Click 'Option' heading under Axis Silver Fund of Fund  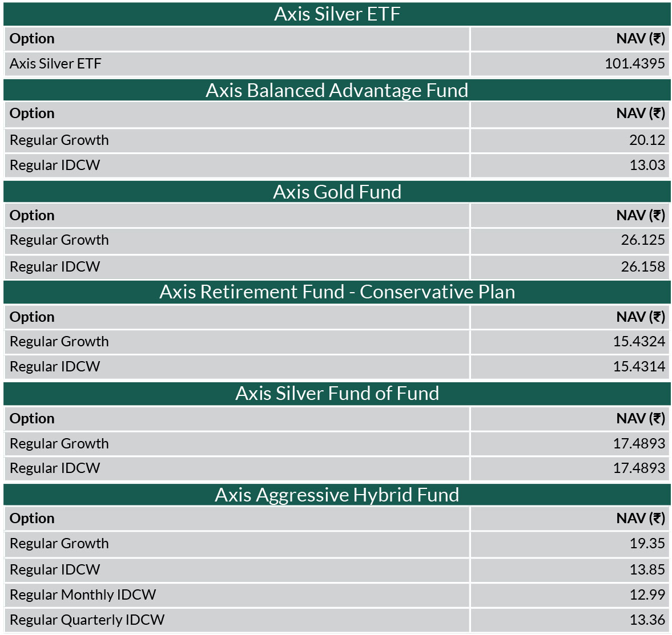(32, 419)
